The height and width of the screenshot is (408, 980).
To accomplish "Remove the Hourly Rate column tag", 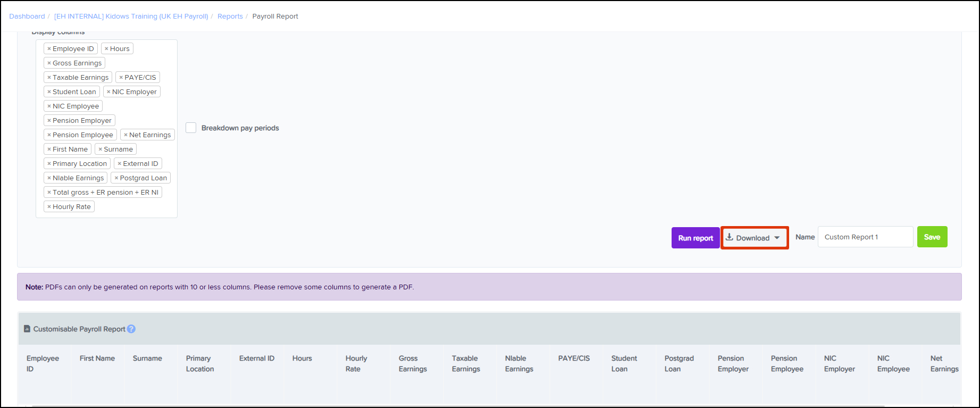I will click(49, 207).
